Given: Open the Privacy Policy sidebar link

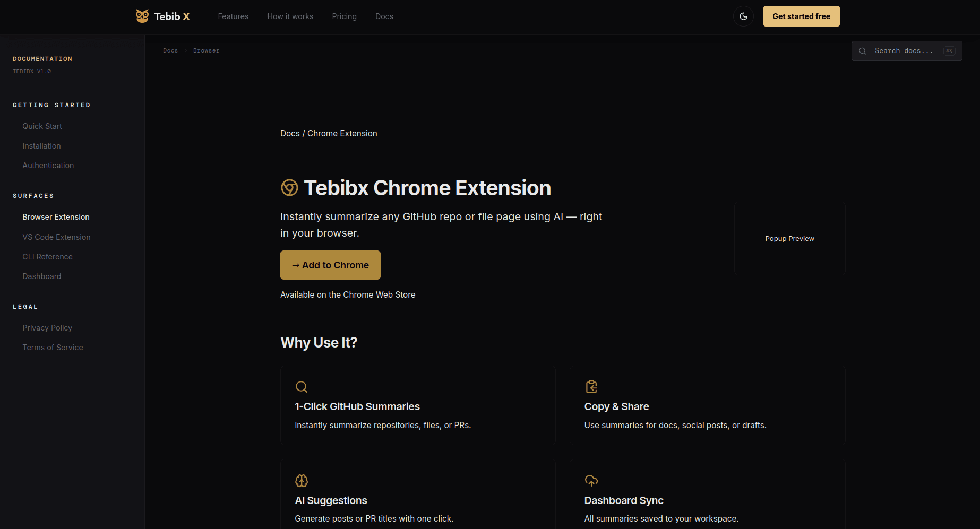Looking at the screenshot, I should tap(47, 328).
